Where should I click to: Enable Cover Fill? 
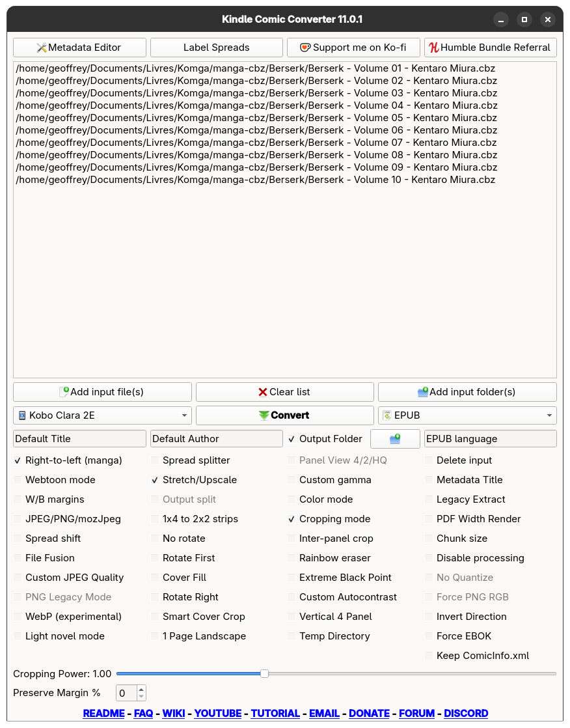point(155,577)
